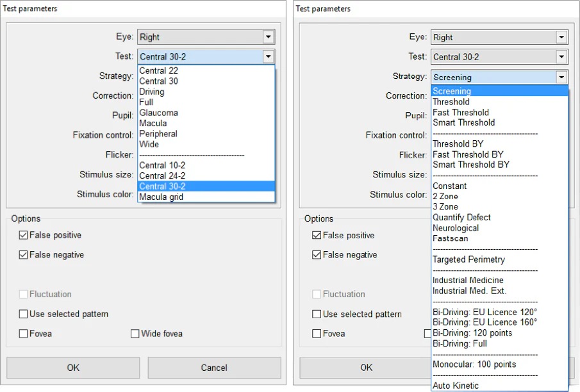This screenshot has height=392, width=580.
Task: Select Quantify Defect strategy
Action: tap(499, 217)
